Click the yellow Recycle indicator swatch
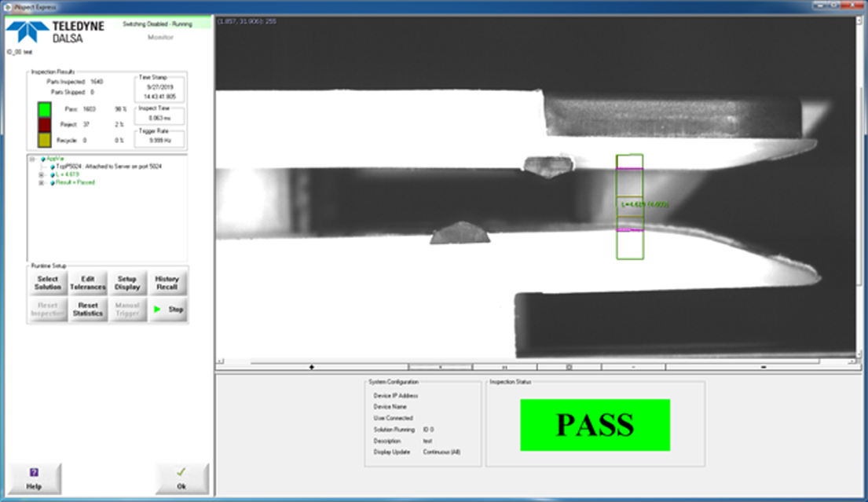 click(44, 140)
